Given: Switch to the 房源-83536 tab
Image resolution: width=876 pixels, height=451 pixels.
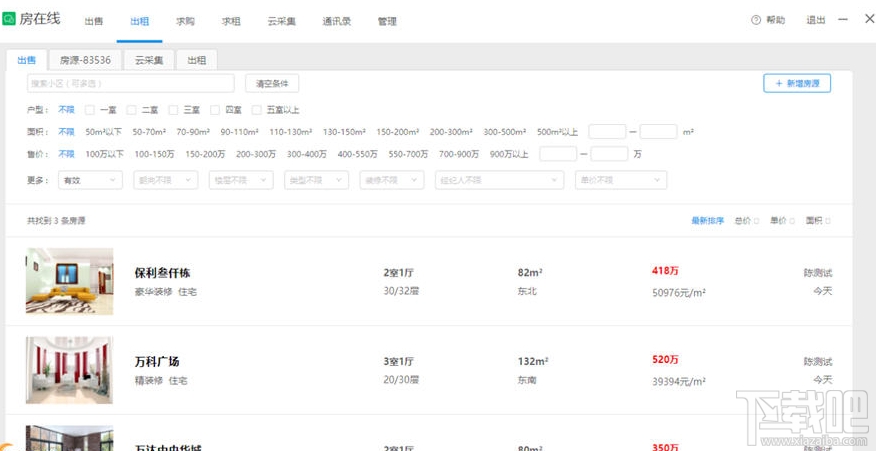Looking at the screenshot, I should [x=85, y=60].
